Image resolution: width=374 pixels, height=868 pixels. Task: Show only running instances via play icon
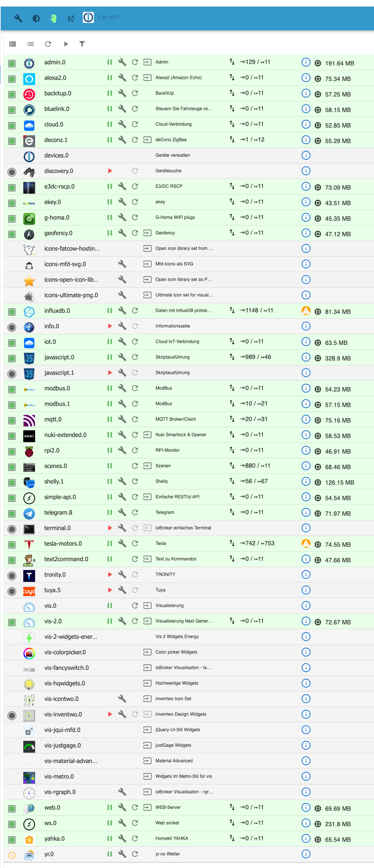(x=66, y=44)
